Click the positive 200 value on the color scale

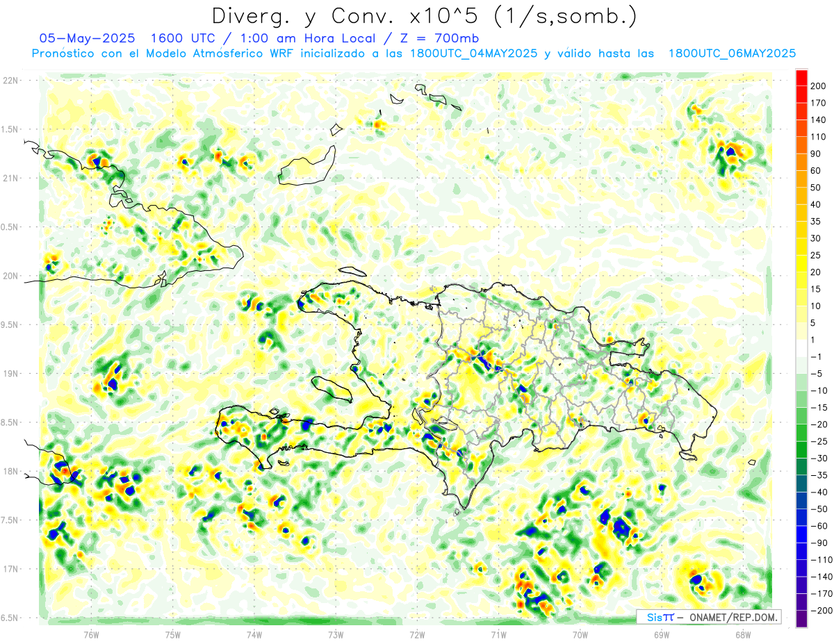click(x=818, y=86)
